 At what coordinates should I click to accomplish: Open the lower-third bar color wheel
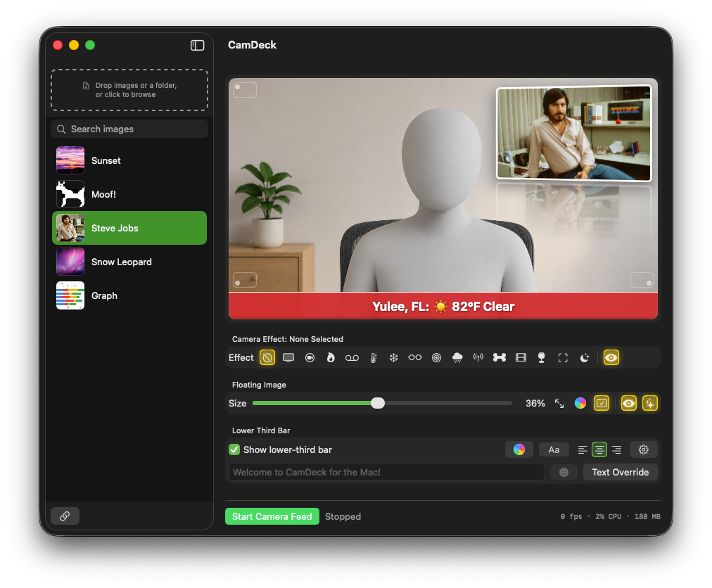(519, 450)
